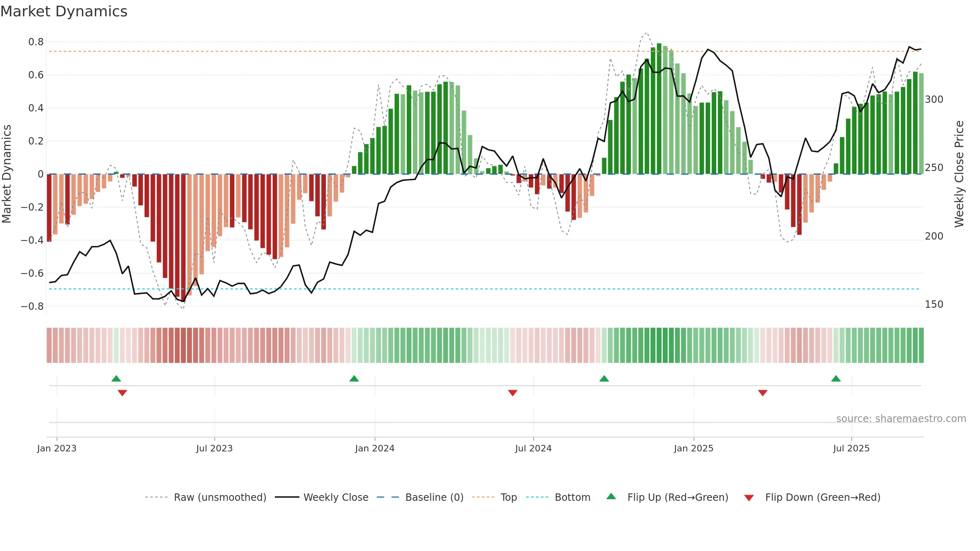Click the Jul 2023 axis label
980x551 pixels.
[214, 448]
